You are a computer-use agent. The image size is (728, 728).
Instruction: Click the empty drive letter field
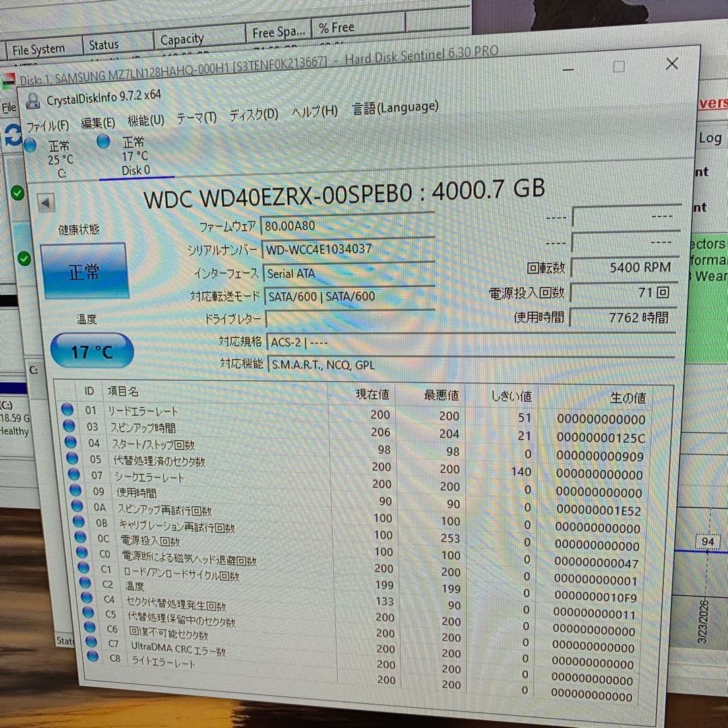click(x=351, y=318)
